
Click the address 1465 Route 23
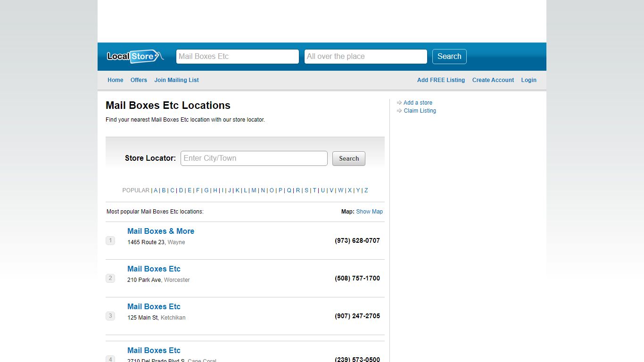[146, 242]
